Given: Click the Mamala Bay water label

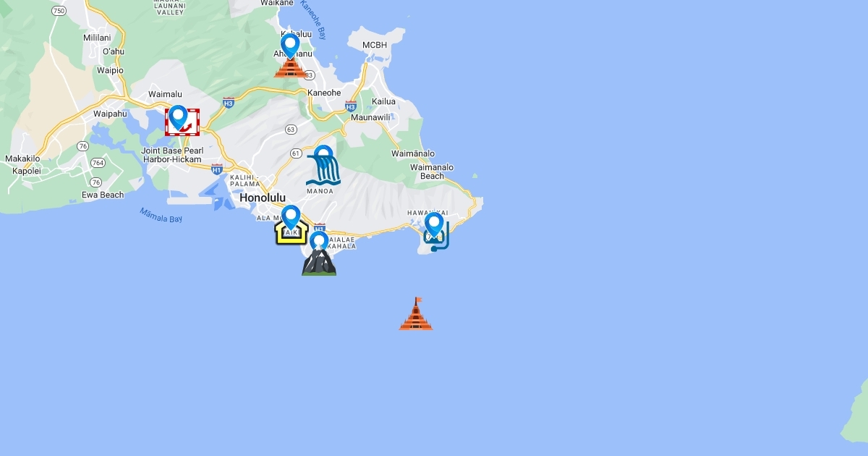Looking at the screenshot, I should click(x=161, y=215).
